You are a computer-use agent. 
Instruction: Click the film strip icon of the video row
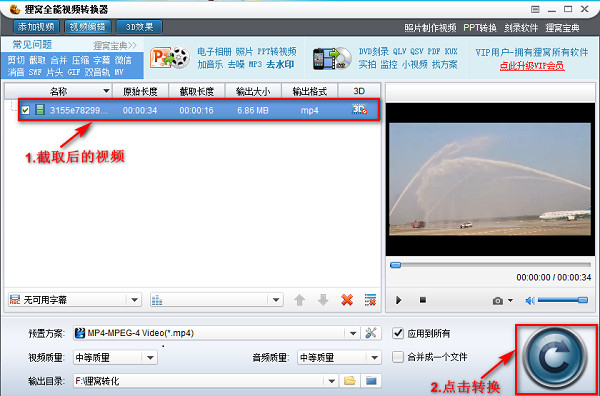click(39, 110)
